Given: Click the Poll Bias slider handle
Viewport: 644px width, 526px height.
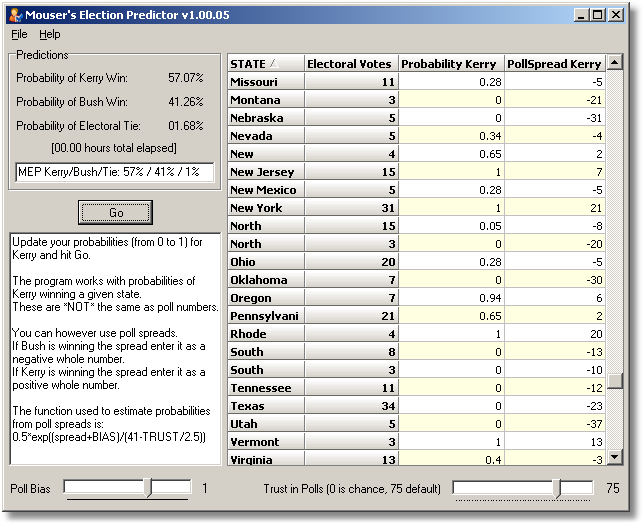Looking at the screenshot, I should click(x=148, y=487).
